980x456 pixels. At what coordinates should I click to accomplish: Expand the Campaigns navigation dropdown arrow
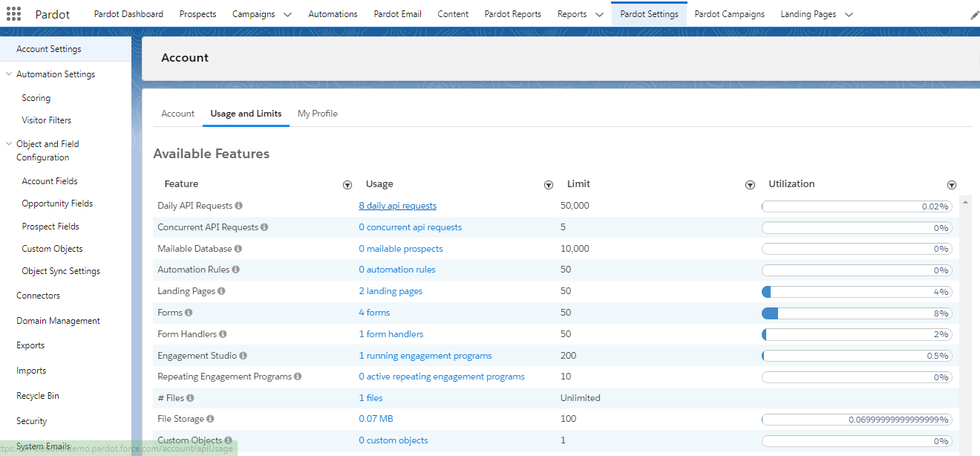[288, 15]
